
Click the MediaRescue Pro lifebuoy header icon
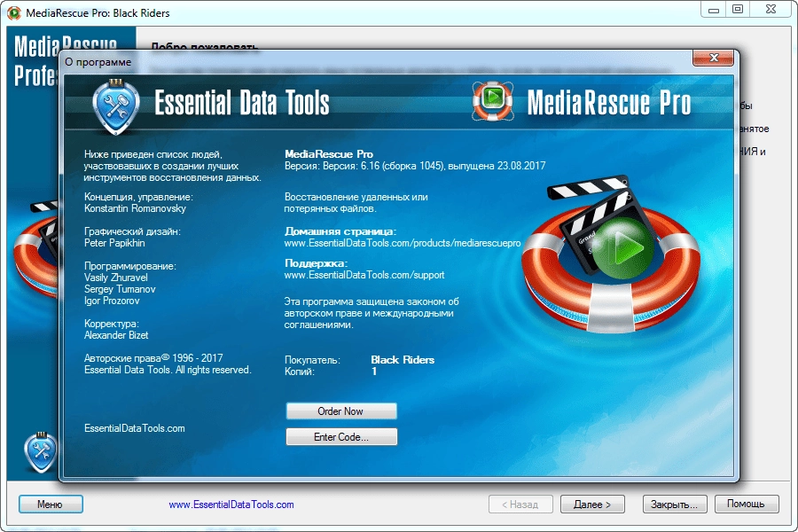point(492,101)
